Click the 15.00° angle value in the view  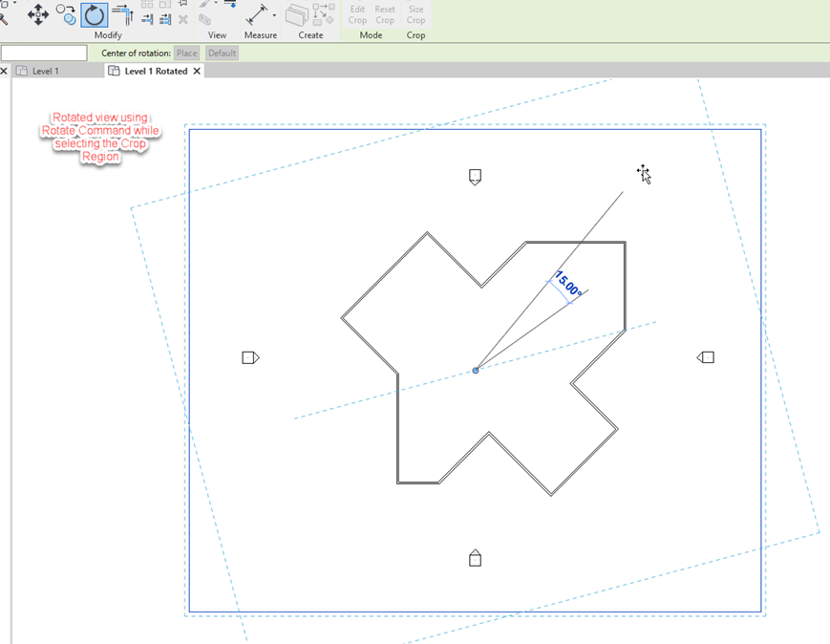pyautogui.click(x=566, y=281)
